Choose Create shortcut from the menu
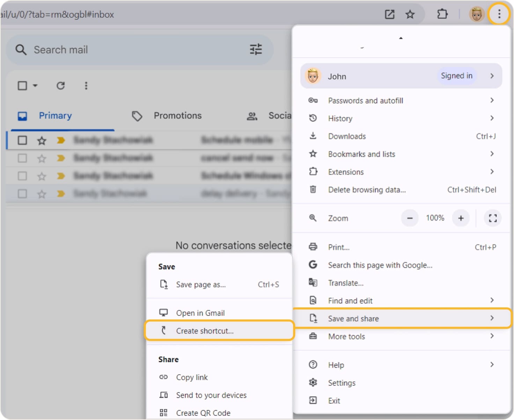 tap(205, 331)
